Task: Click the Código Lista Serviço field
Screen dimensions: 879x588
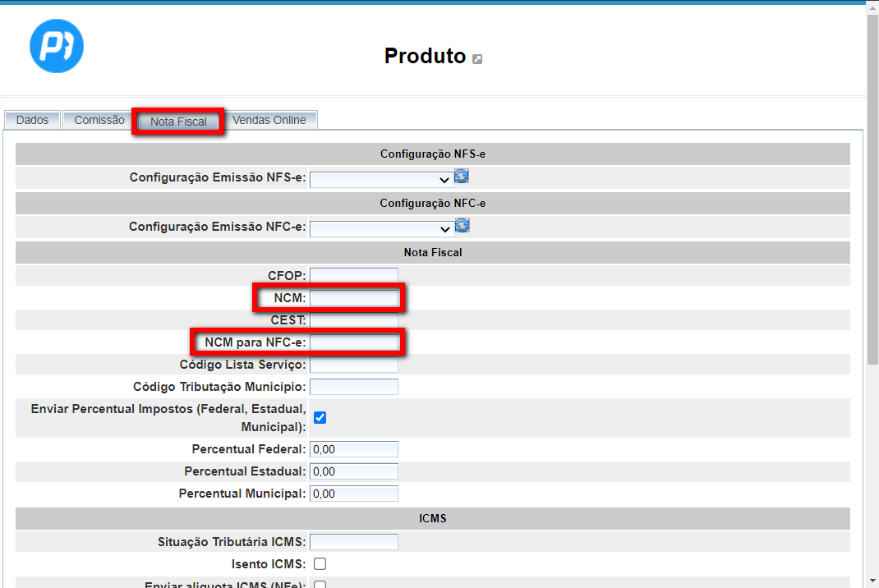Action: pos(354,364)
